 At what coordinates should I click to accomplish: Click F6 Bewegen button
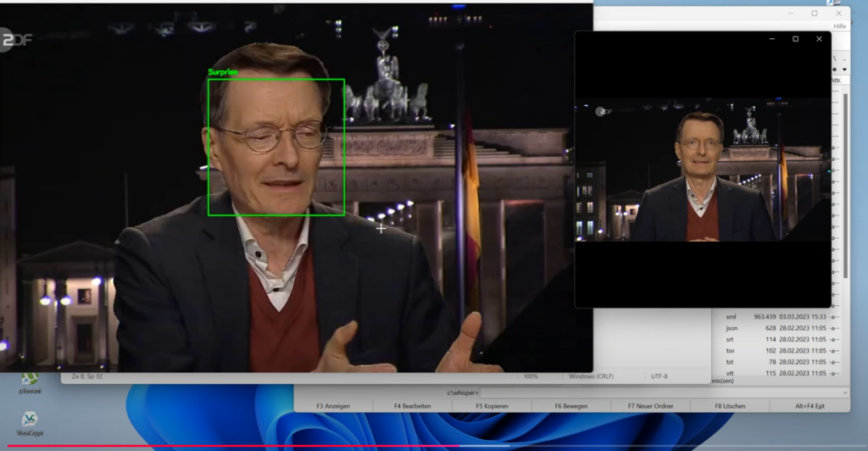click(570, 406)
